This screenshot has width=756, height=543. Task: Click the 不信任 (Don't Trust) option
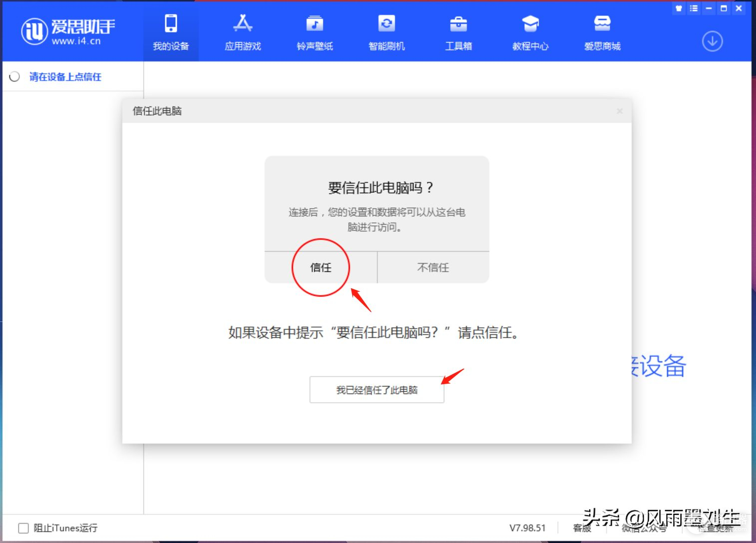click(433, 268)
